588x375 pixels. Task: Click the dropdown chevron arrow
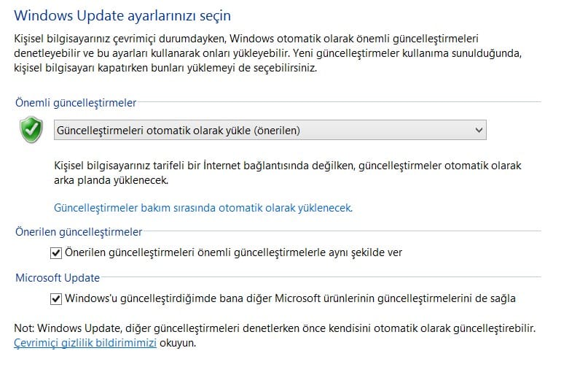click(479, 130)
